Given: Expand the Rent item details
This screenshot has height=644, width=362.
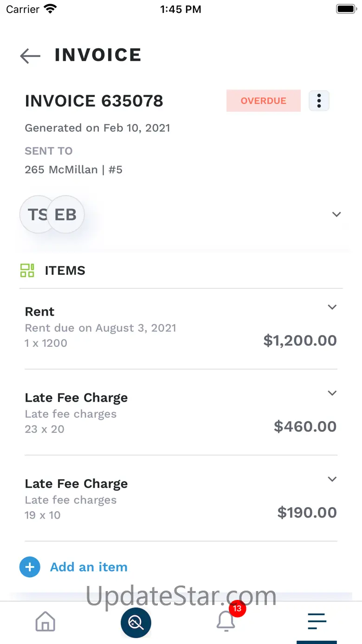Looking at the screenshot, I should coord(332,307).
